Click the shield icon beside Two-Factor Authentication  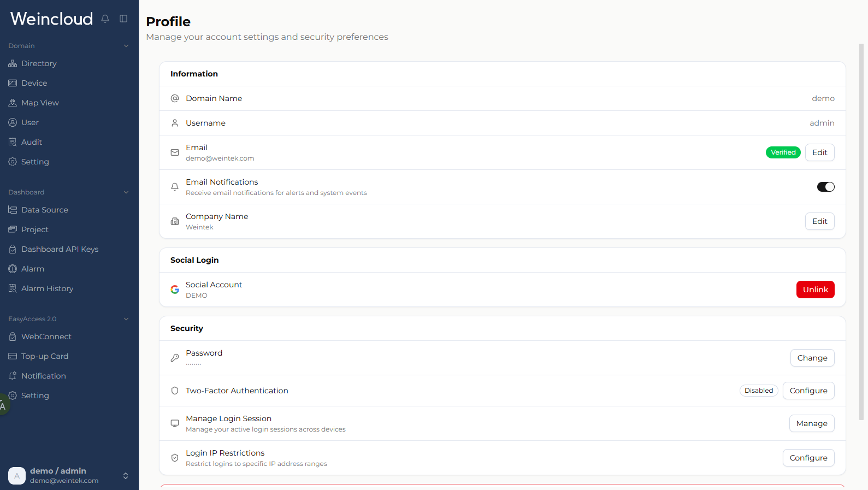175,391
